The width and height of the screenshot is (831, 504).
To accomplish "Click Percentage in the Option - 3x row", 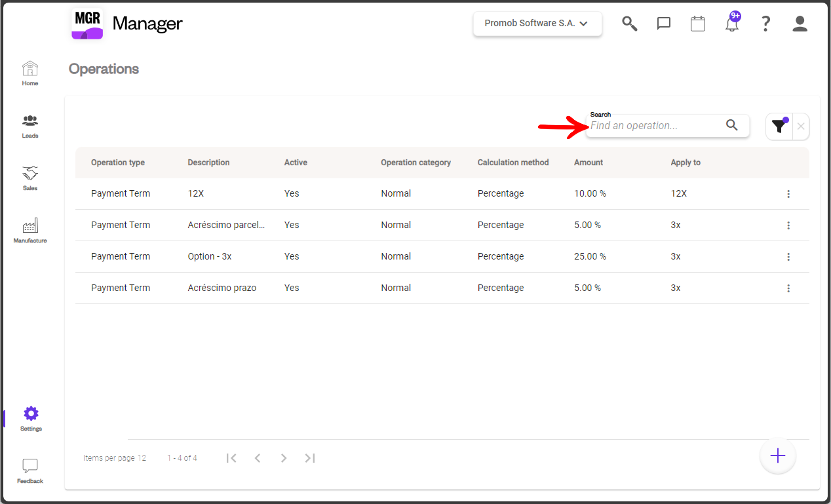I will tap(501, 257).
